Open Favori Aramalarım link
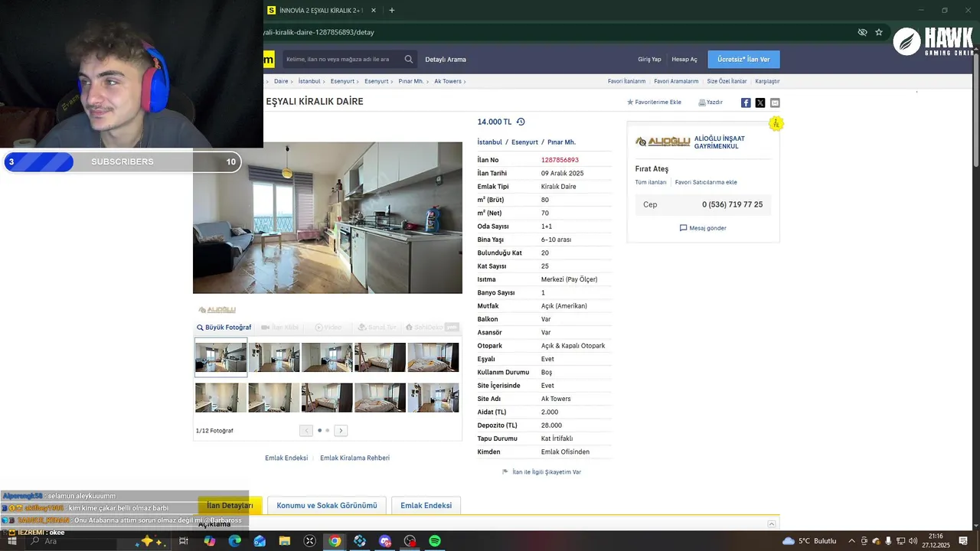980x551 pixels. pyautogui.click(x=676, y=81)
